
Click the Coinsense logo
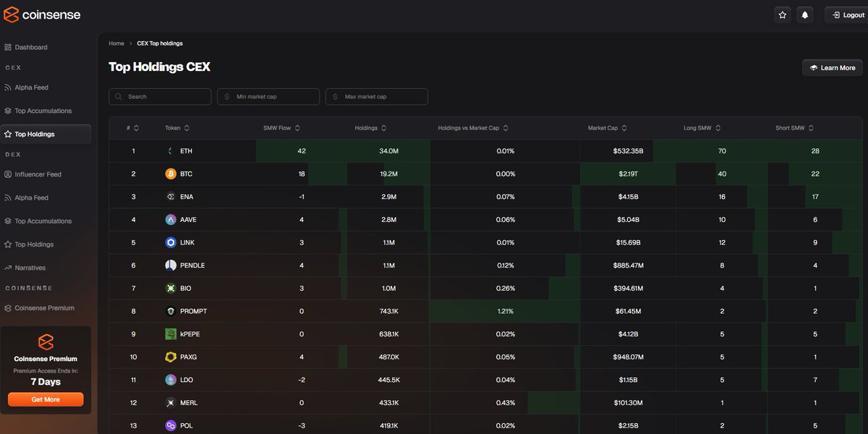[43, 14]
